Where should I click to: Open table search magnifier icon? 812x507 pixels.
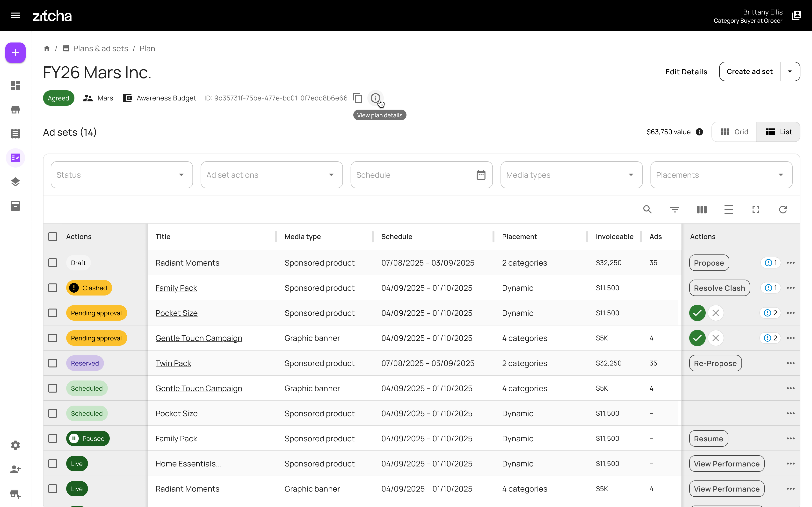647,210
